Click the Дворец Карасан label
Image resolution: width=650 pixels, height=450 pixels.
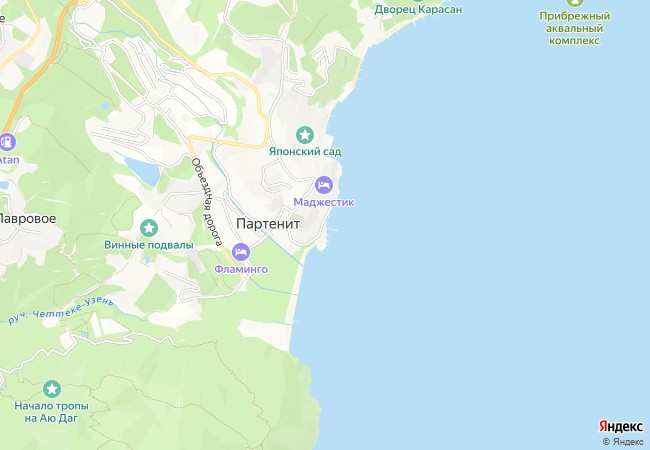418,10
